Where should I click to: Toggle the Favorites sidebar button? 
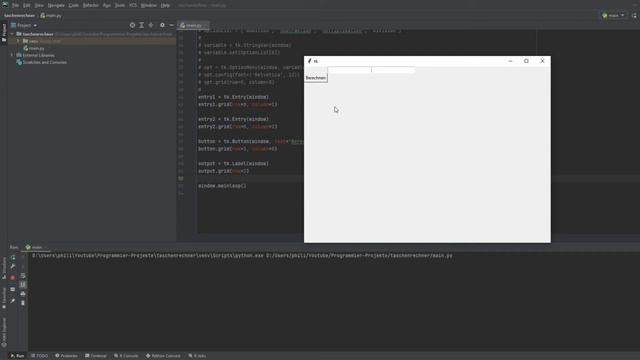point(4,298)
